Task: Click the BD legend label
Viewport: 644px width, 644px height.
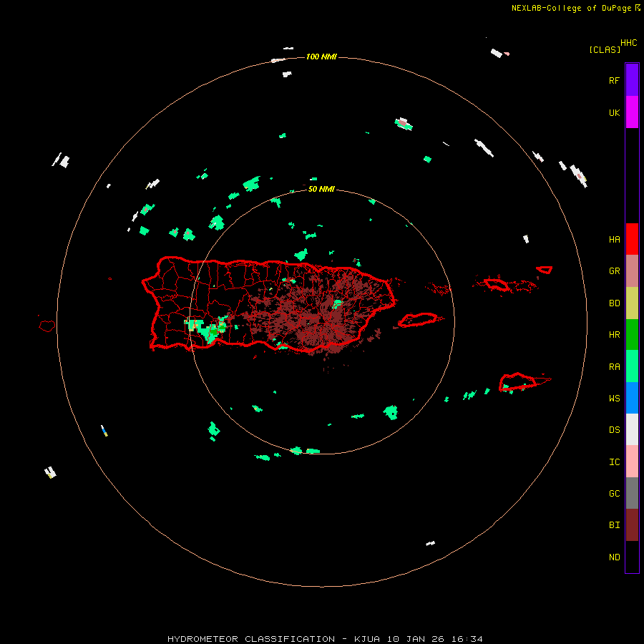Action: click(614, 303)
